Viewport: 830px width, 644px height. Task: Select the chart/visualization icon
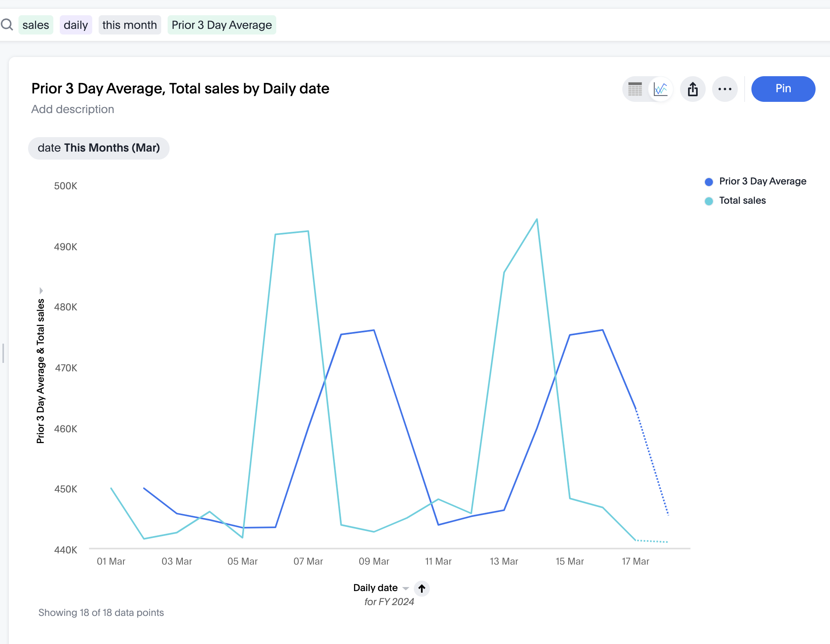pyautogui.click(x=660, y=88)
